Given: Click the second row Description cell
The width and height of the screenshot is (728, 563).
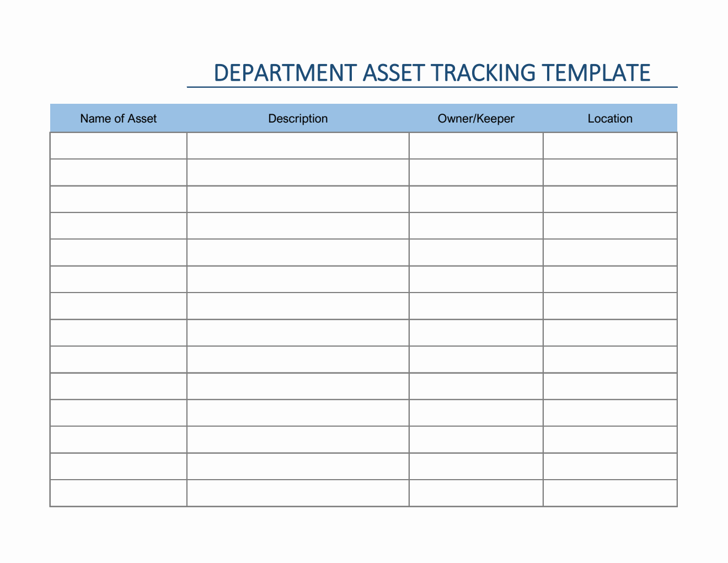Looking at the screenshot, I should [x=298, y=172].
